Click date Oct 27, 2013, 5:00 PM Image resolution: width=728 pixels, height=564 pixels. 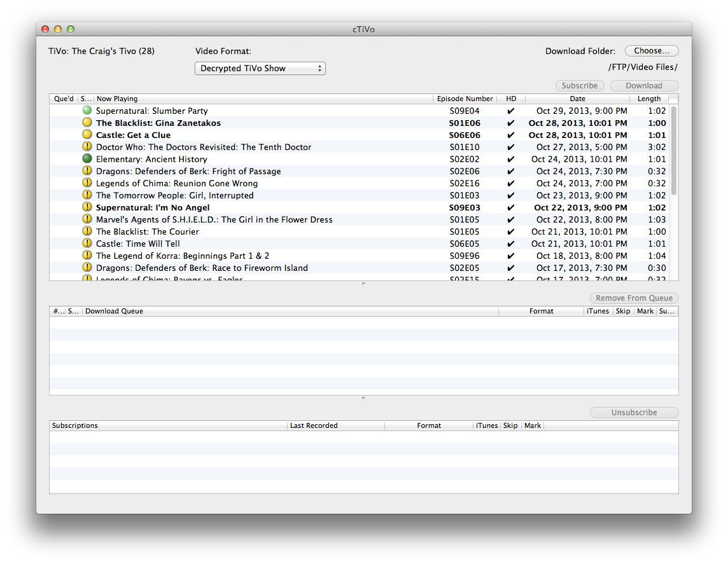[582, 147]
